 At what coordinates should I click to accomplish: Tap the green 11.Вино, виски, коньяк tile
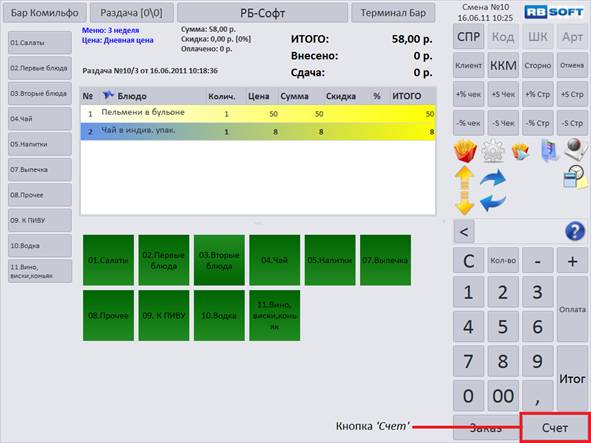pos(274,316)
